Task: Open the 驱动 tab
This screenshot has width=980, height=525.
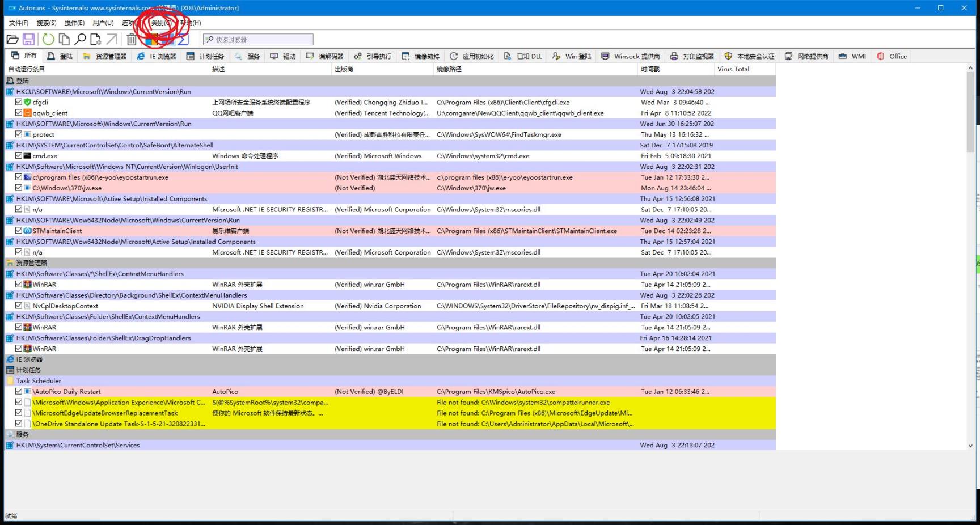Action: [283, 56]
